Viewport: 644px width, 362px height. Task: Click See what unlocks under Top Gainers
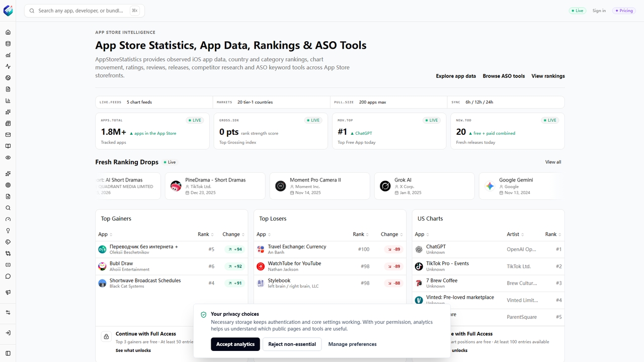pos(133,350)
